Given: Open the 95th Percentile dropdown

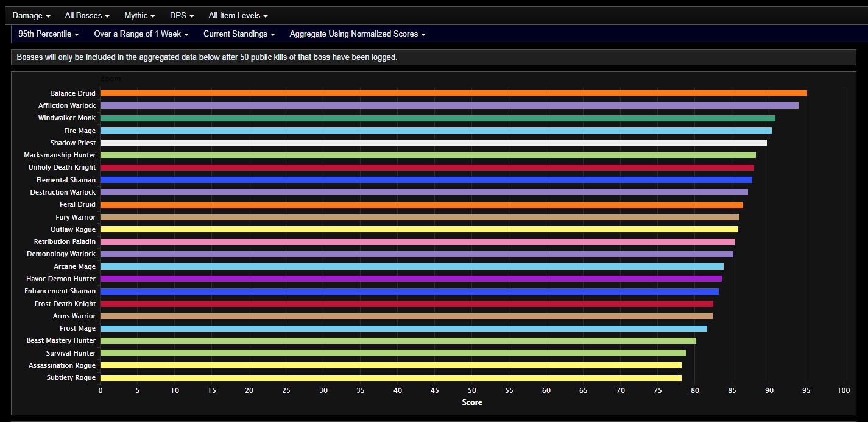Looking at the screenshot, I should point(48,34).
